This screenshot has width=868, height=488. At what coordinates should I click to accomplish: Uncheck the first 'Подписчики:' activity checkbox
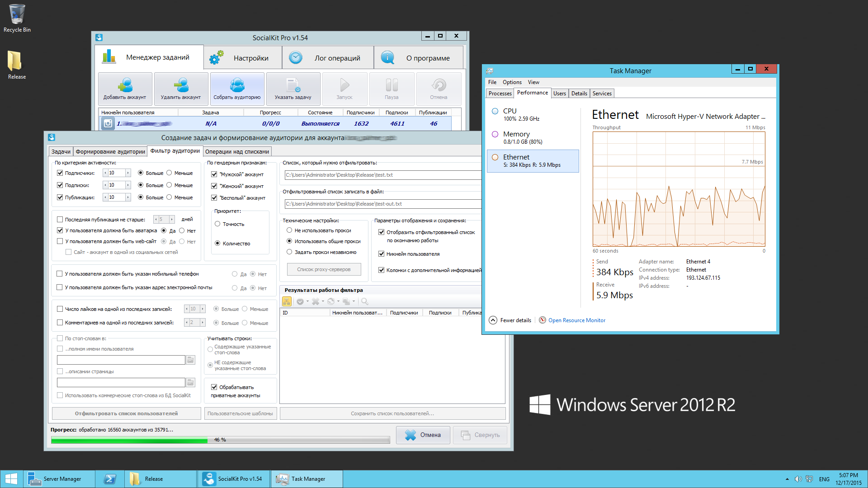(x=60, y=173)
